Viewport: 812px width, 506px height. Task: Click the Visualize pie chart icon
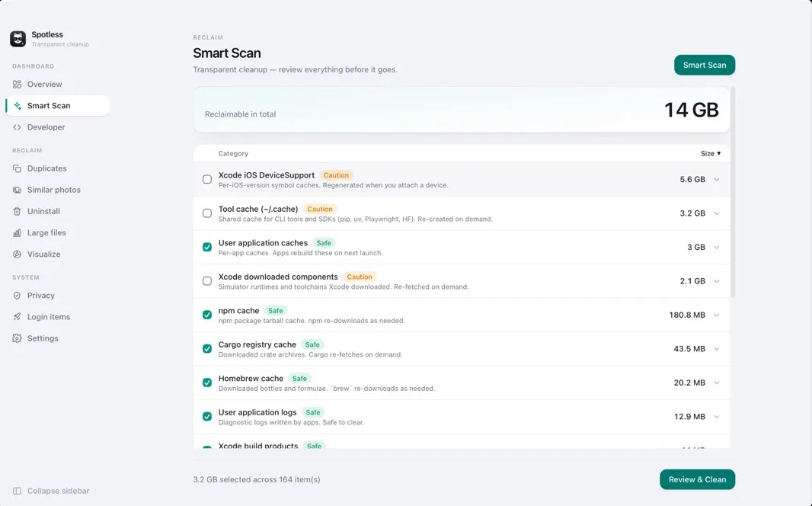[17, 255]
